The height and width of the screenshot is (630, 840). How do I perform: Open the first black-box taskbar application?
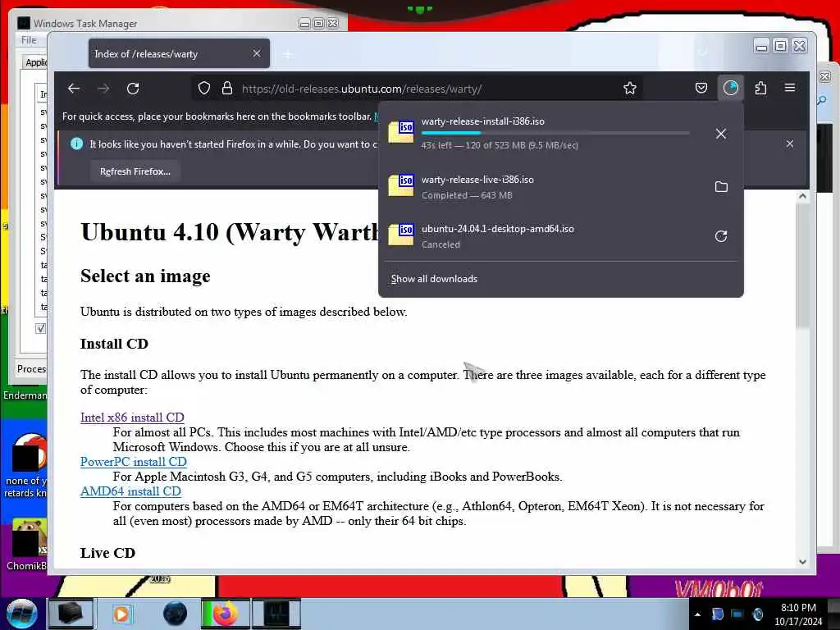(x=71, y=614)
